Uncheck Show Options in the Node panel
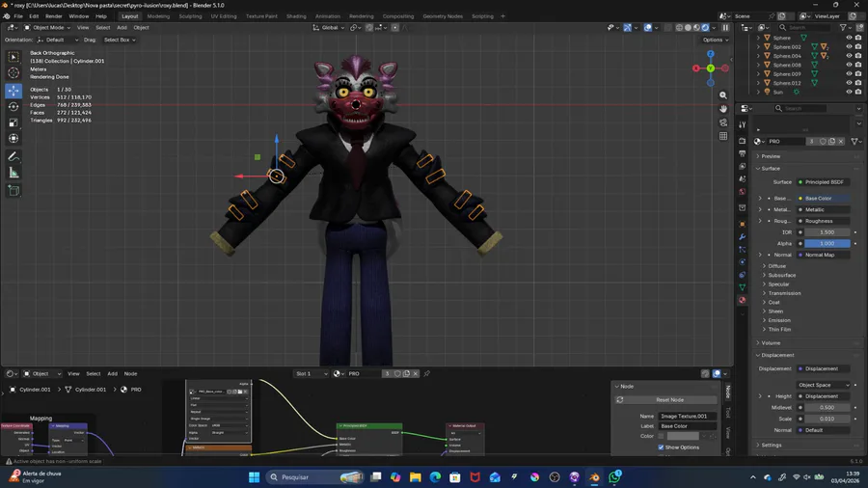The height and width of the screenshot is (488, 868). pos(661,447)
